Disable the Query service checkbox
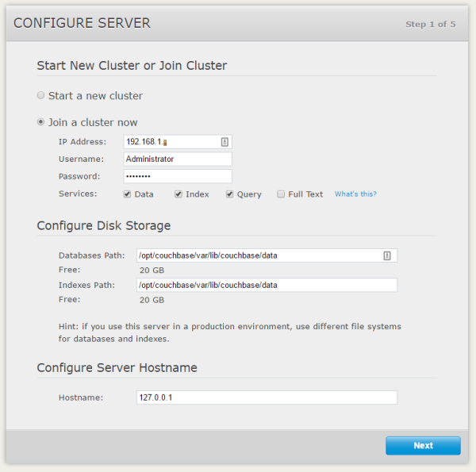476x472 pixels. pos(229,194)
